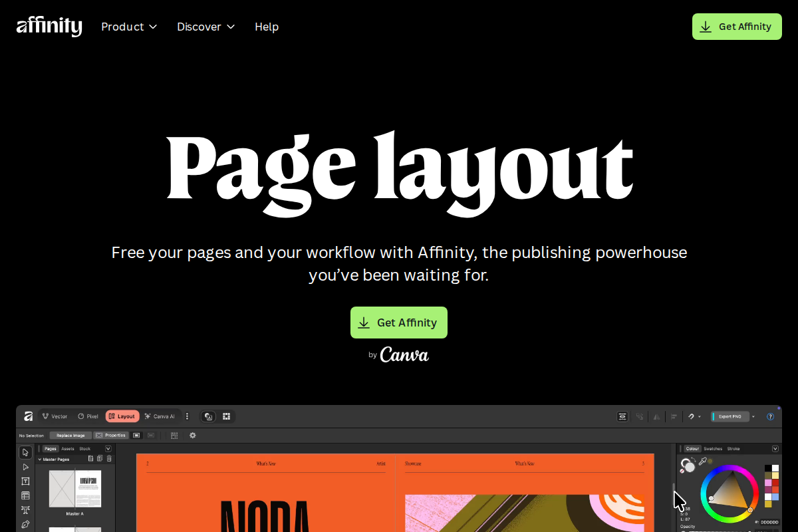798x532 pixels.
Task: Select the Layout studio tab
Action: pos(122,416)
